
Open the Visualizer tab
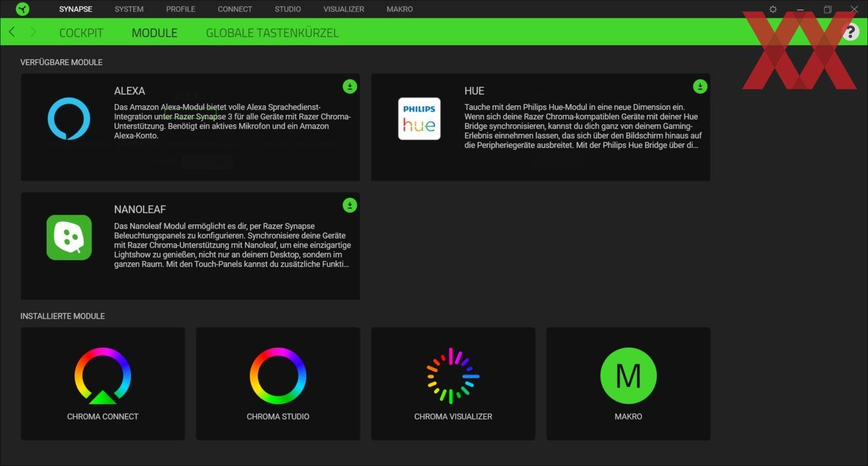(x=344, y=9)
